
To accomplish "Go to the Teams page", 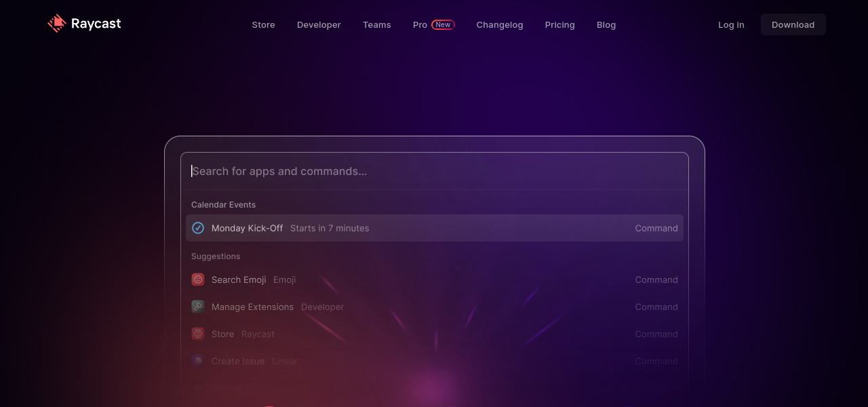I will [x=376, y=25].
